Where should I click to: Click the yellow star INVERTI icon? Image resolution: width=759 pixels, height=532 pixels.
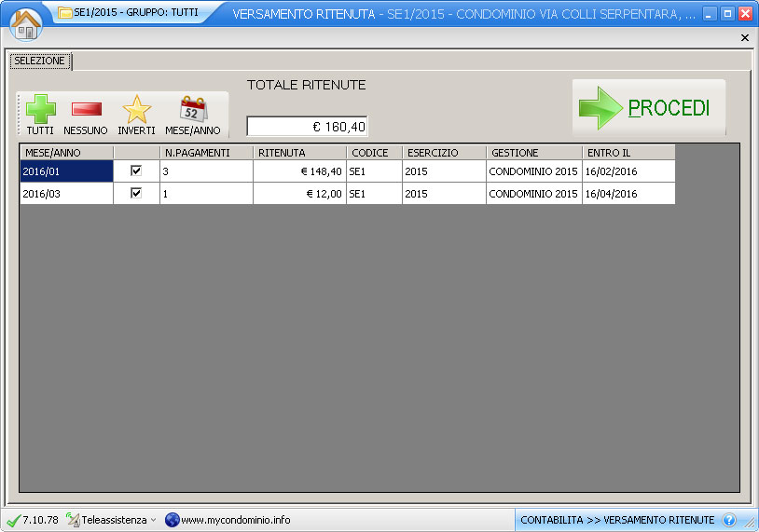tap(136, 110)
